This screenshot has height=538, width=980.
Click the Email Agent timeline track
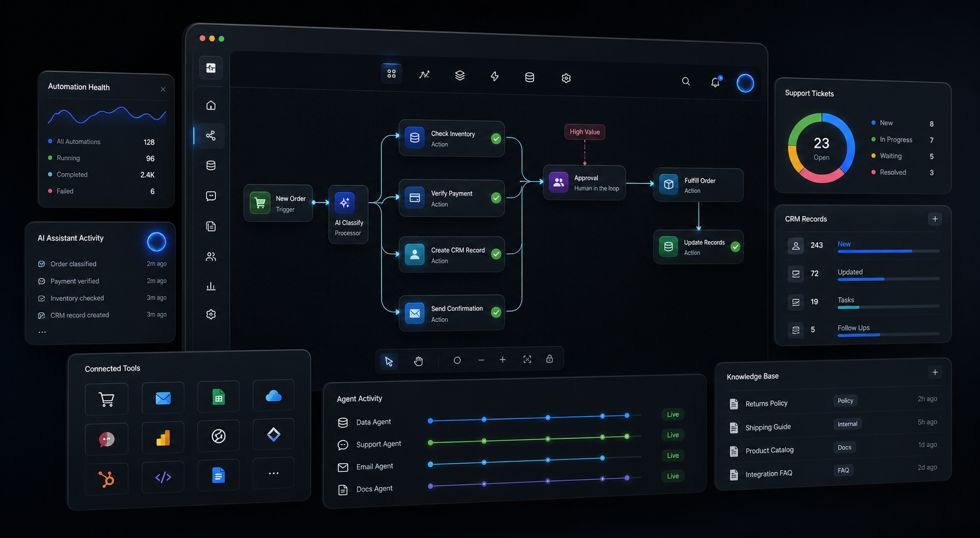pos(535,460)
